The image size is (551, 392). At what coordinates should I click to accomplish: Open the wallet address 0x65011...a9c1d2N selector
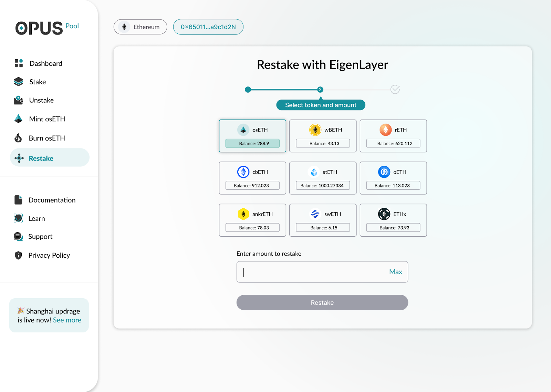208,27
